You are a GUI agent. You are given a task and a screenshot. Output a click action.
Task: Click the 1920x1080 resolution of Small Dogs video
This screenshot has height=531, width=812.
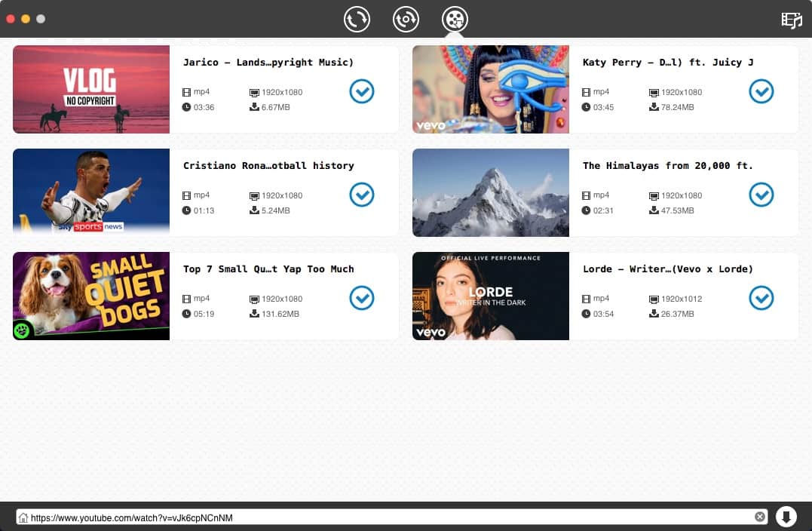[x=282, y=299]
